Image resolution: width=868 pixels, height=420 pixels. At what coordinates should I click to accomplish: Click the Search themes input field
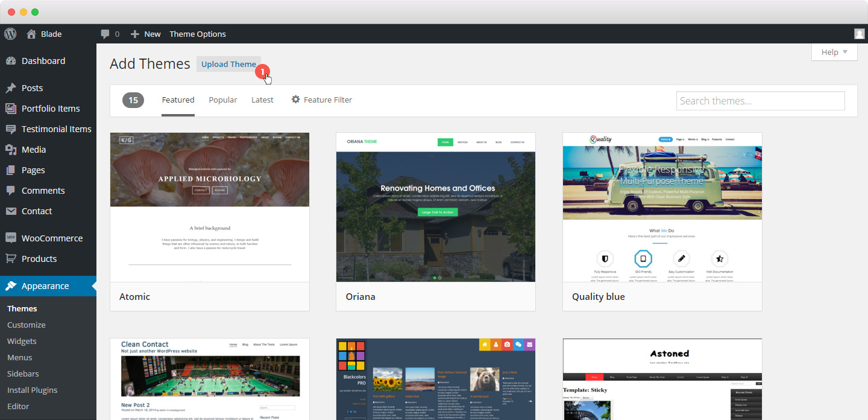(760, 101)
